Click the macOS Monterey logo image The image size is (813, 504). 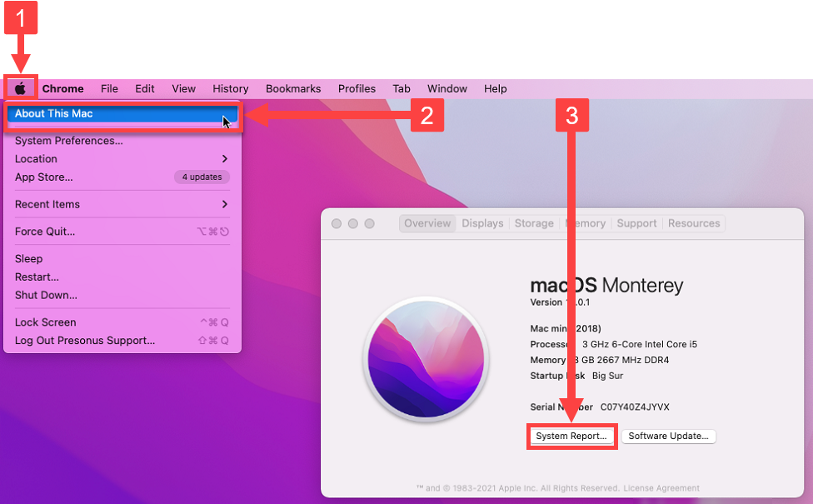tap(426, 359)
